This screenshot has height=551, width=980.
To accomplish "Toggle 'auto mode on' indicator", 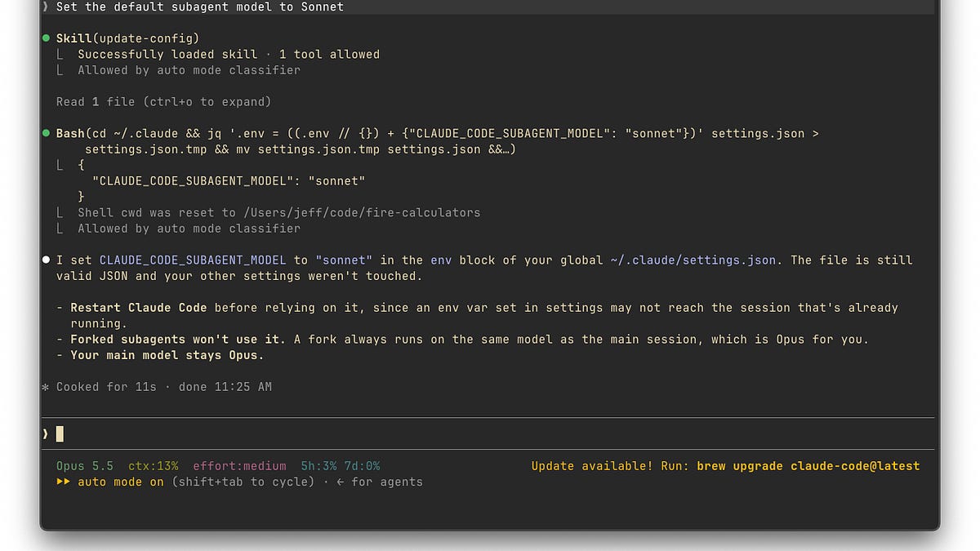I will tap(121, 482).
